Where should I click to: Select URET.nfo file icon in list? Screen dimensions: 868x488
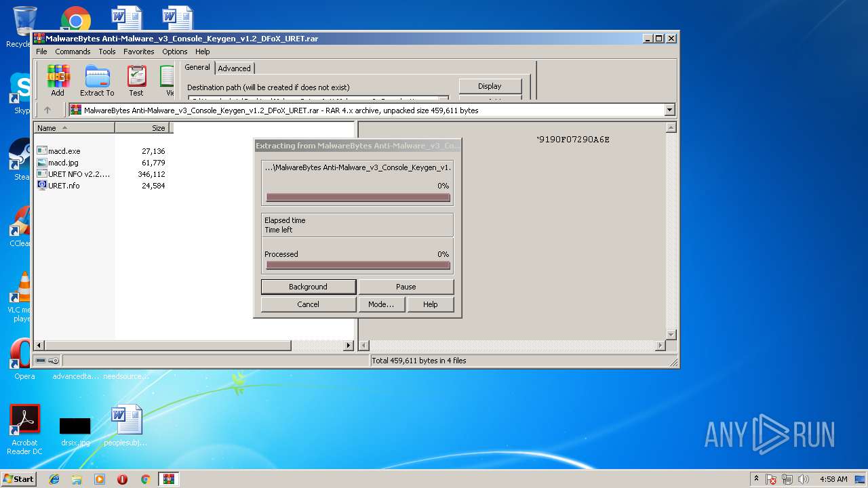click(42, 186)
